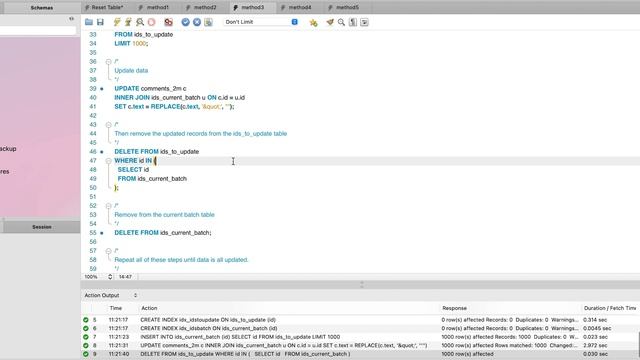
Task: Place cursor on DELETE FROM ids_current_batch line
Action: (162, 233)
